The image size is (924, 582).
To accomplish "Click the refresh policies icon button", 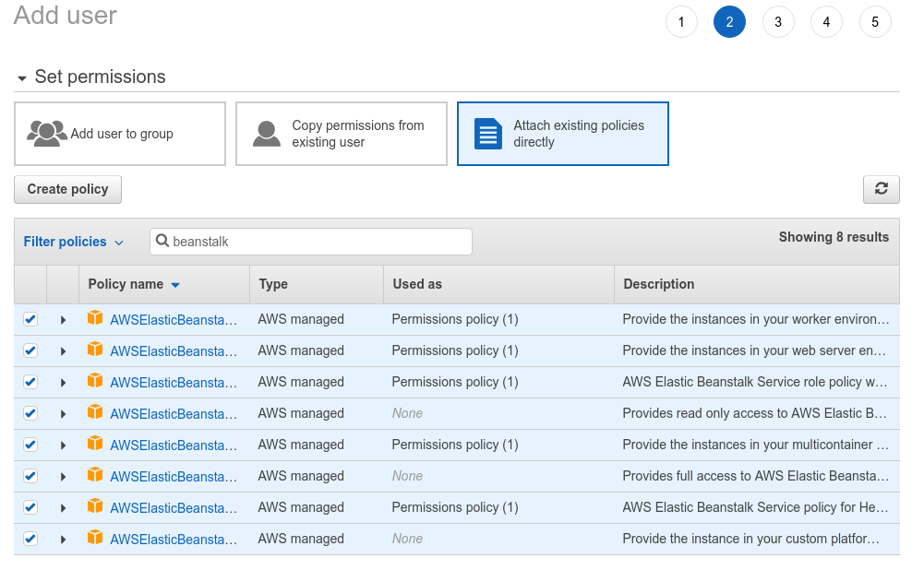I will click(881, 189).
